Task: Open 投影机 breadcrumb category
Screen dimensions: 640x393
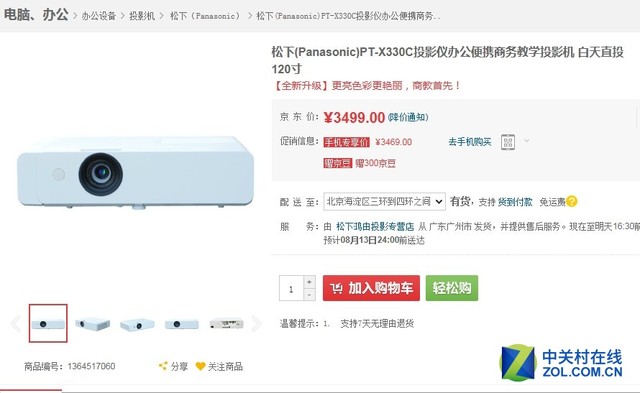Action: tap(142, 16)
